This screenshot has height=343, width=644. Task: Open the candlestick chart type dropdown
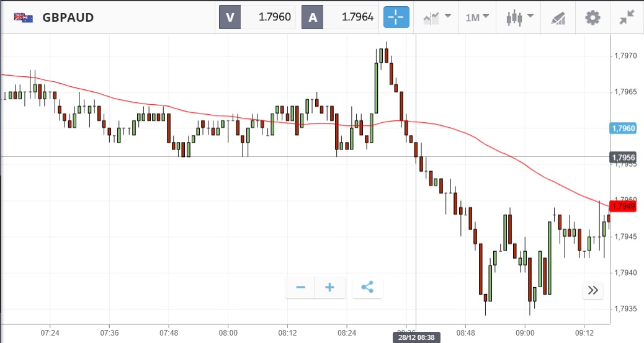pos(520,17)
